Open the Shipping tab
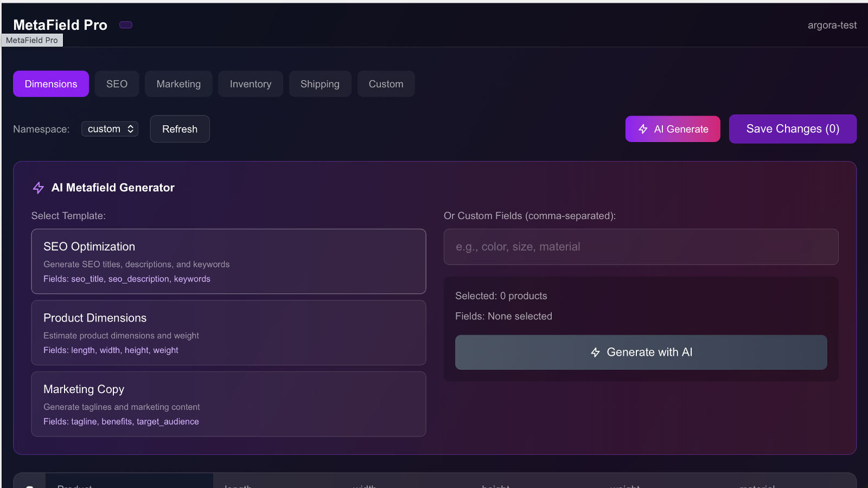Viewport: 868px width, 488px height. (320, 84)
